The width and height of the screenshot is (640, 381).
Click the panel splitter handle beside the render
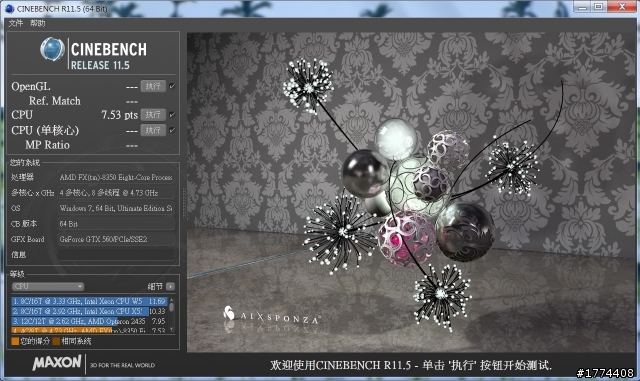click(x=184, y=203)
